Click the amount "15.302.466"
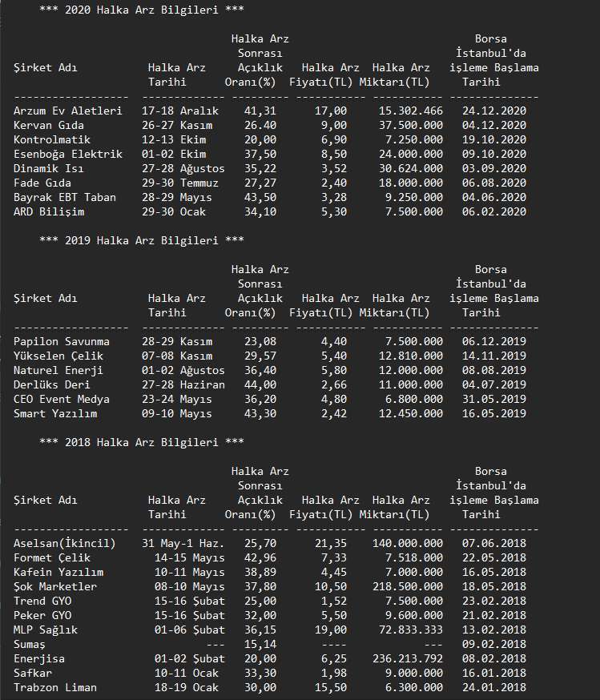The image size is (600, 700). click(411, 111)
